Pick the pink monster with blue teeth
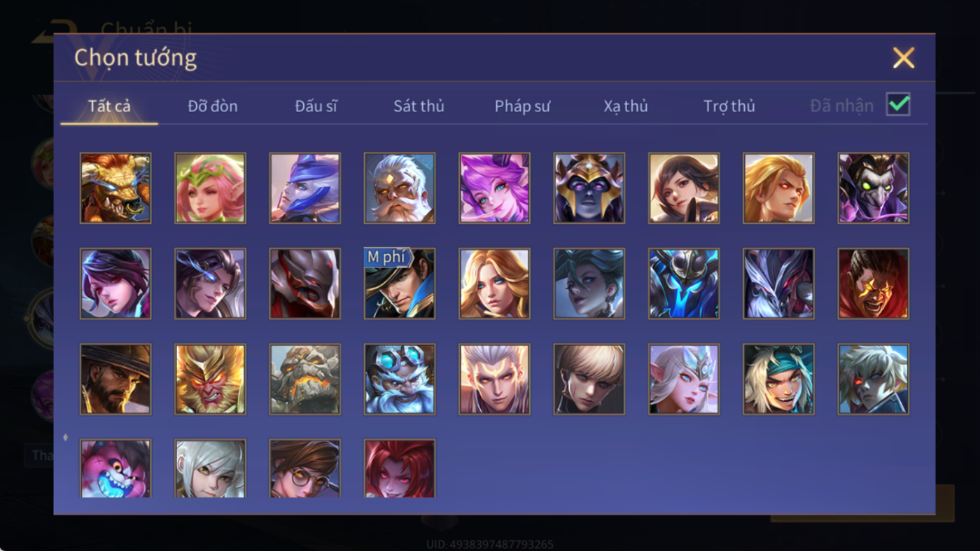The height and width of the screenshot is (551, 980). click(x=115, y=468)
